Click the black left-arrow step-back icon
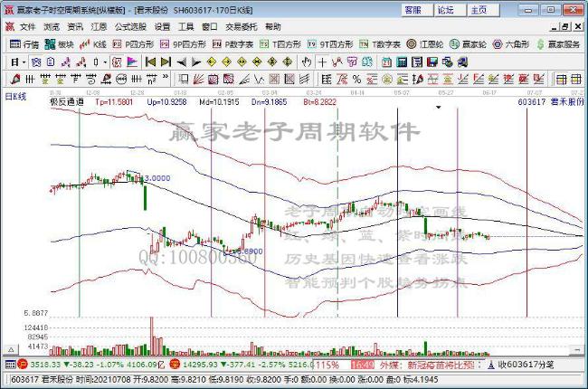This screenshot has height=389, width=588. [182, 62]
